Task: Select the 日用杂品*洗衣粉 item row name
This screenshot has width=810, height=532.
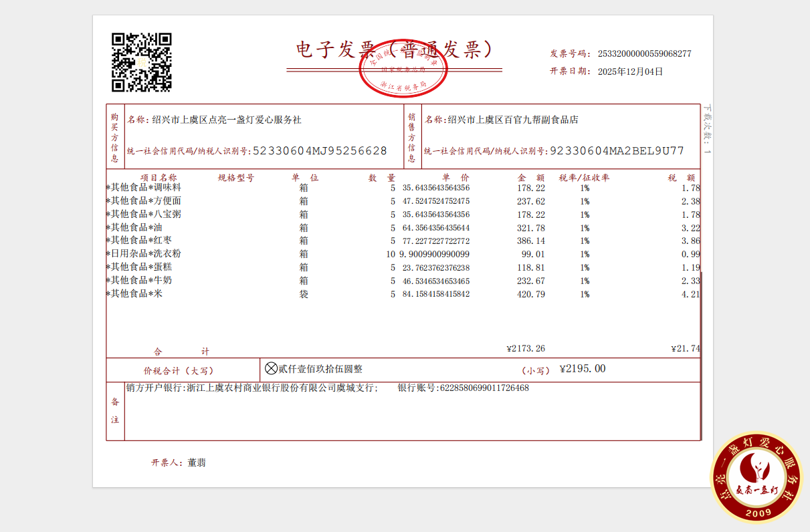Action: click(145, 254)
